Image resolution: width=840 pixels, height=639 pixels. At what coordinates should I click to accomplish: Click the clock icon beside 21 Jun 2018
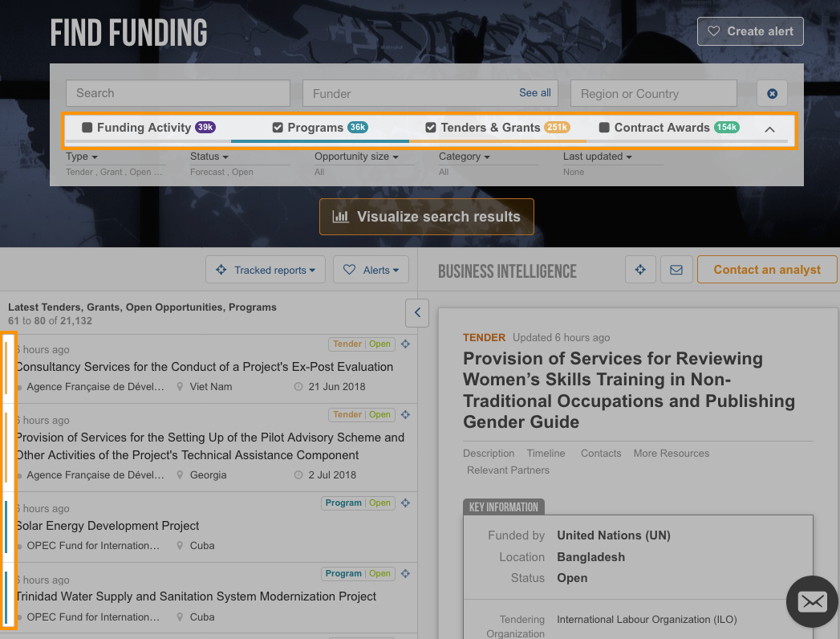[298, 386]
